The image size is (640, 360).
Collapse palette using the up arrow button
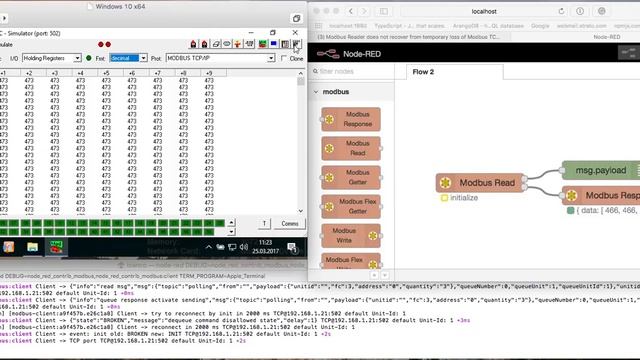click(x=374, y=275)
